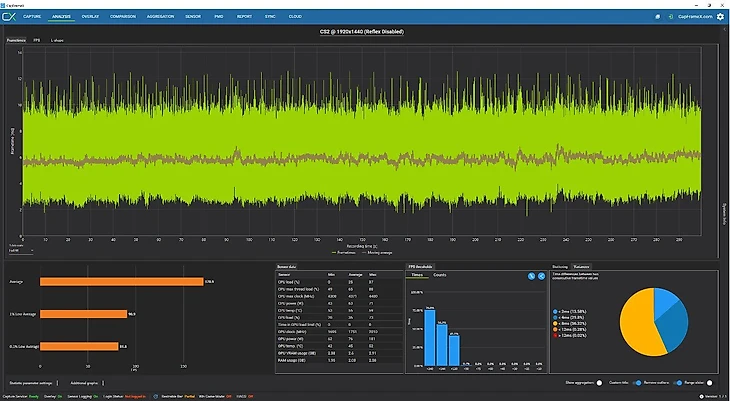Click the share icon in FPS thresholds
The height and width of the screenshot is (401, 730).
click(x=540, y=274)
